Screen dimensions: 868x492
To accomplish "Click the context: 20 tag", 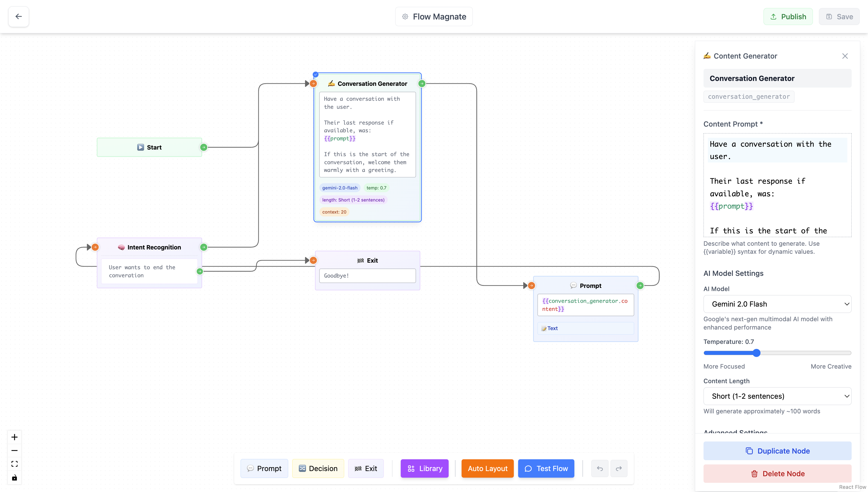I will 334,212.
